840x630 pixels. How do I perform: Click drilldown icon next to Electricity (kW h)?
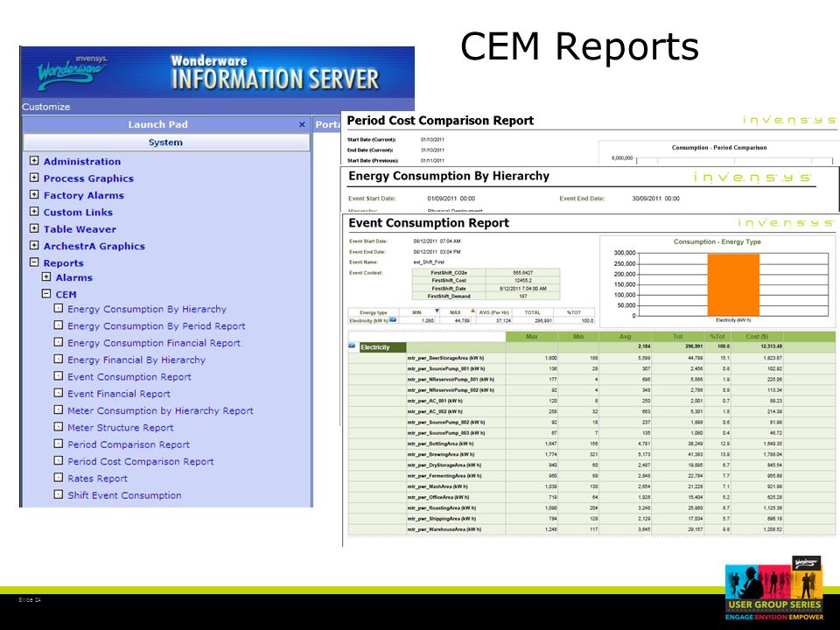click(393, 320)
